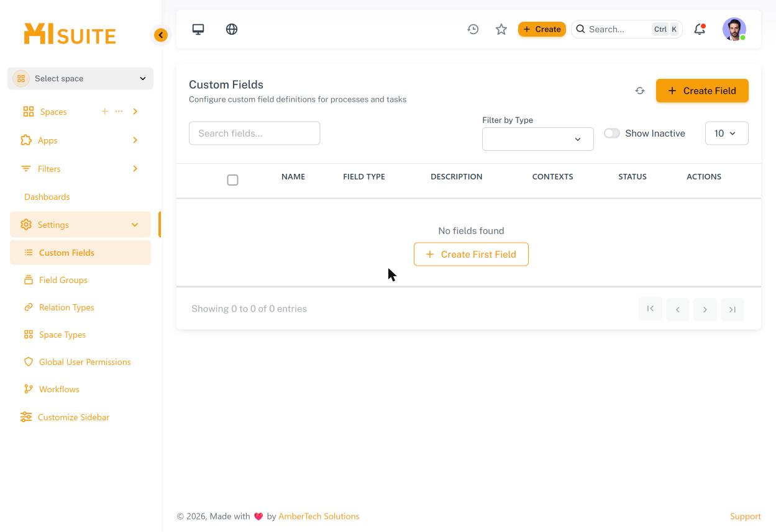This screenshot has width=776, height=532.
Task: Click into the Search fields input
Action: [x=255, y=133]
